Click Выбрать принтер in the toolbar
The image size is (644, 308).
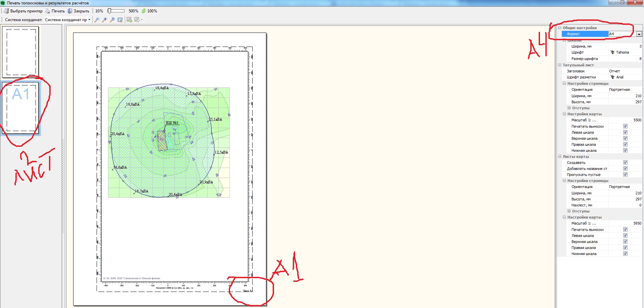23,11
